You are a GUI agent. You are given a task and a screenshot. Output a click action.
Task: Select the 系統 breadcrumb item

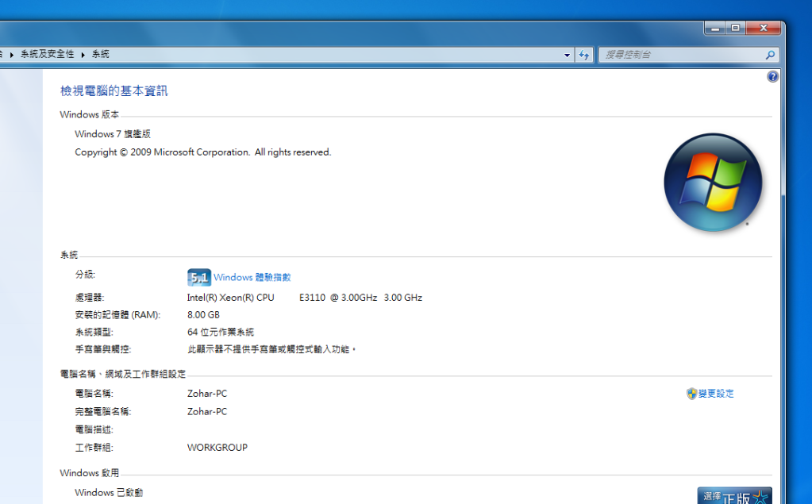[x=100, y=55]
